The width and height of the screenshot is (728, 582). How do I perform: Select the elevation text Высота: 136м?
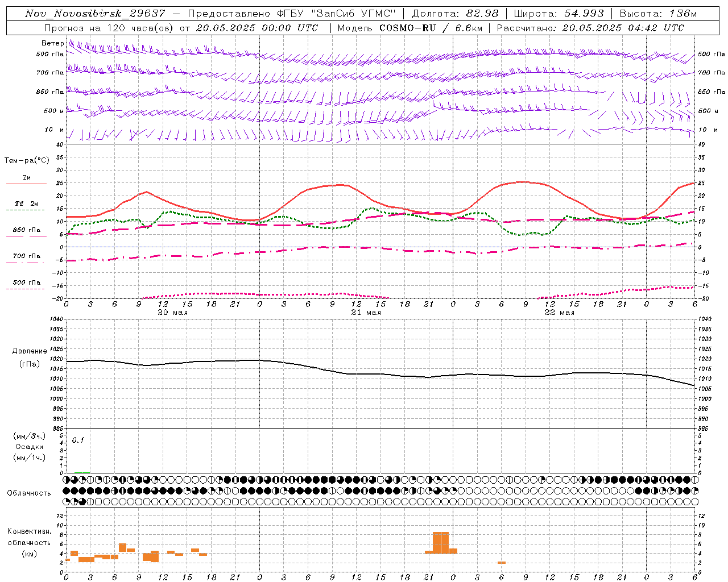658,14
